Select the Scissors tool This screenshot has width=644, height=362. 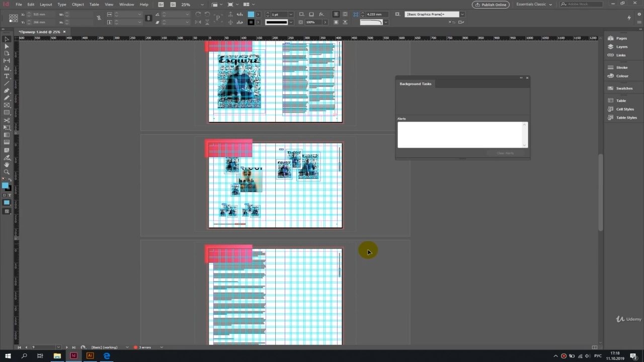pyautogui.click(x=7, y=120)
